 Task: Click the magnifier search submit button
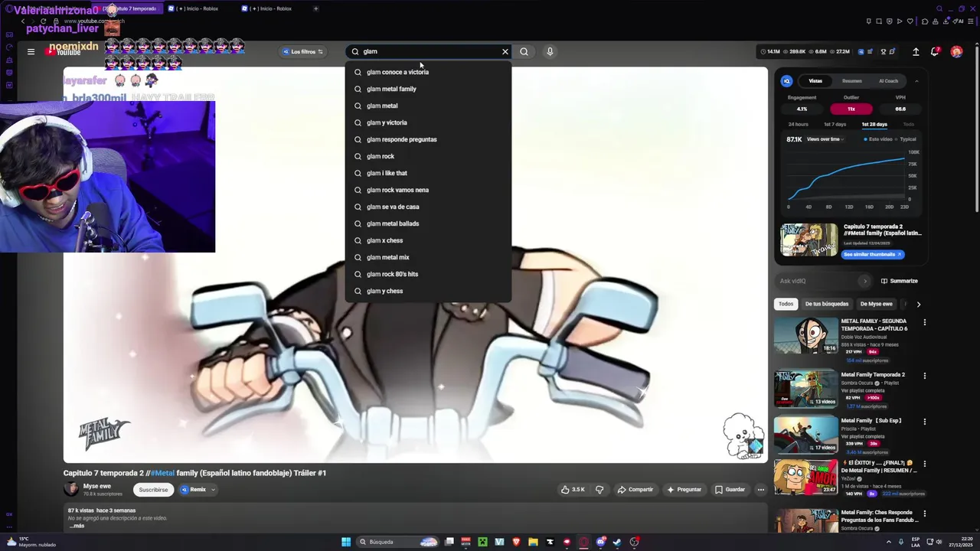click(524, 52)
